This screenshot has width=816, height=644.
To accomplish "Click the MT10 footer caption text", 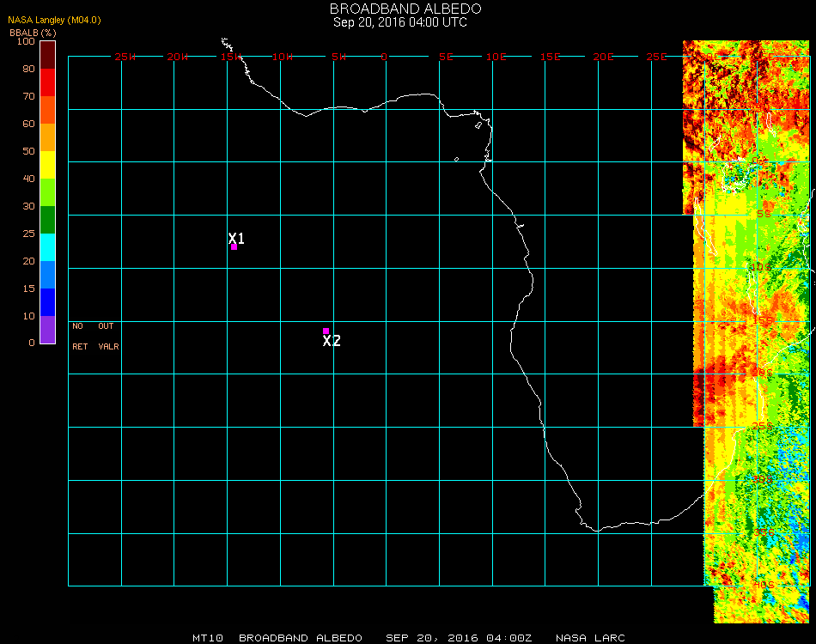I will pos(208,638).
